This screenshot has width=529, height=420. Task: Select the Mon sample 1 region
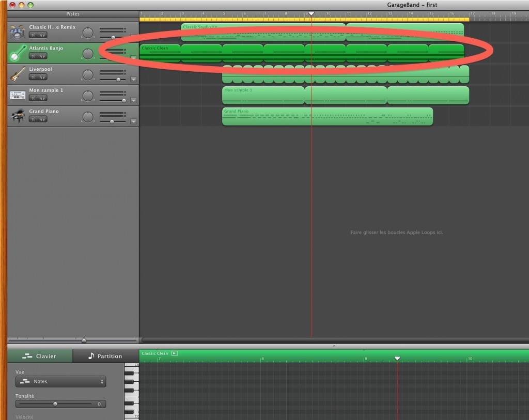(x=263, y=95)
